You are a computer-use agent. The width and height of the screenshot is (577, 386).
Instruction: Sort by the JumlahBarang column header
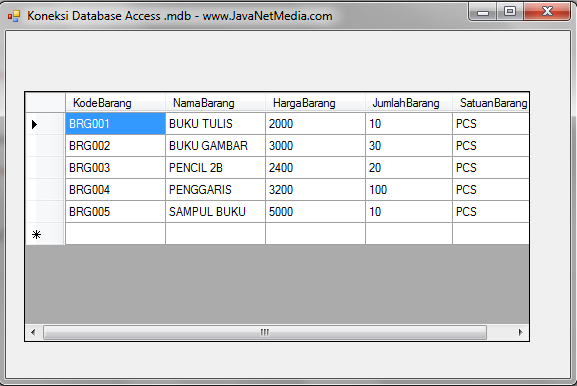pos(409,103)
